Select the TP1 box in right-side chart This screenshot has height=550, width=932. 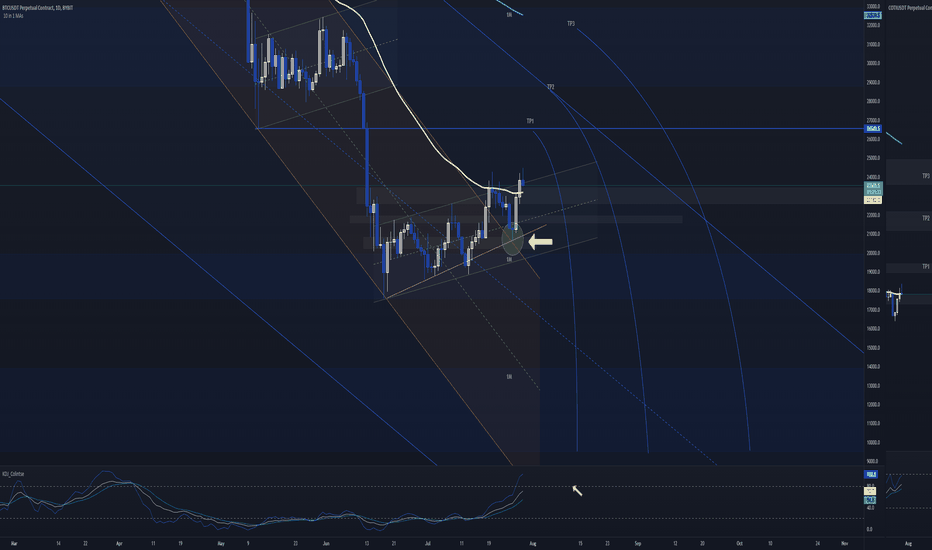[909, 268]
